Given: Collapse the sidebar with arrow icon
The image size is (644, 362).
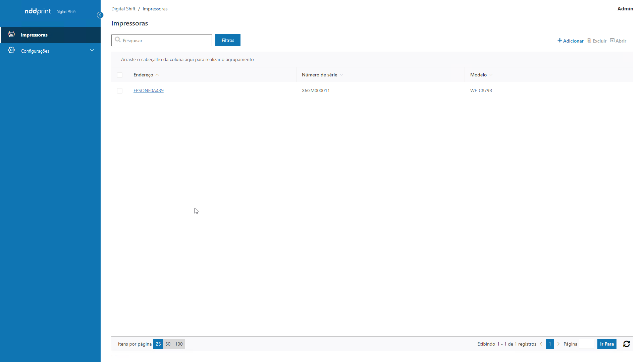Looking at the screenshot, I should click(100, 15).
